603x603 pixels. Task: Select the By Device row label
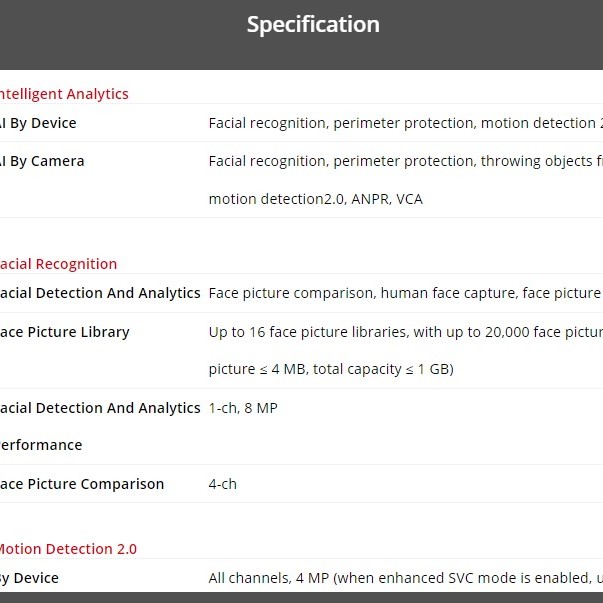pos(30,578)
